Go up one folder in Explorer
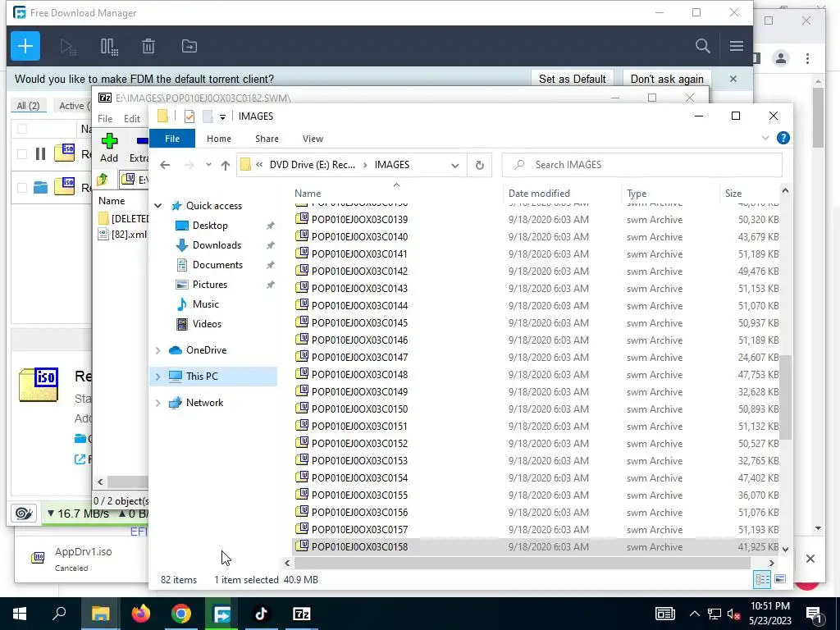 [226, 165]
